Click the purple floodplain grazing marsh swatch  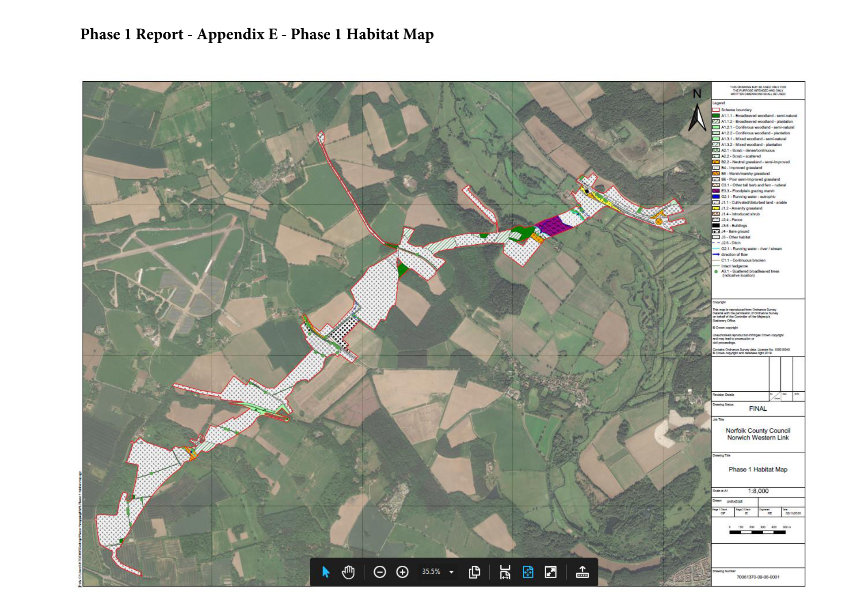pyautogui.click(x=716, y=191)
